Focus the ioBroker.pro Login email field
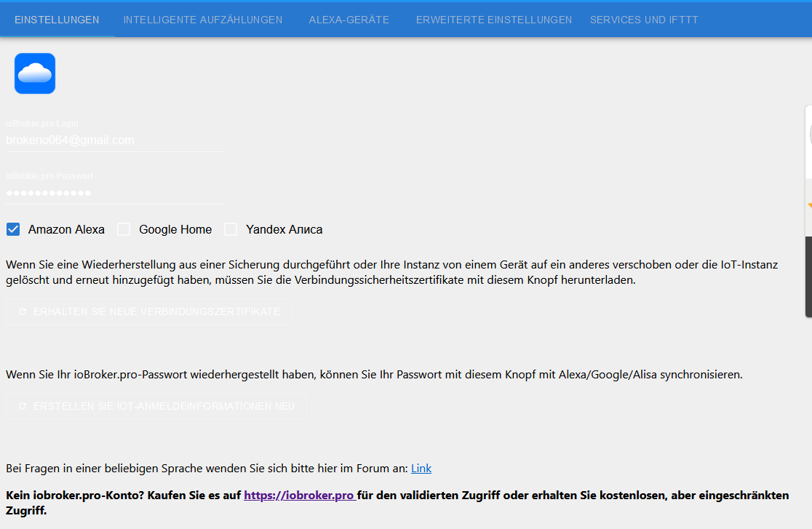Screen dimensions: 812x529 point(114,140)
